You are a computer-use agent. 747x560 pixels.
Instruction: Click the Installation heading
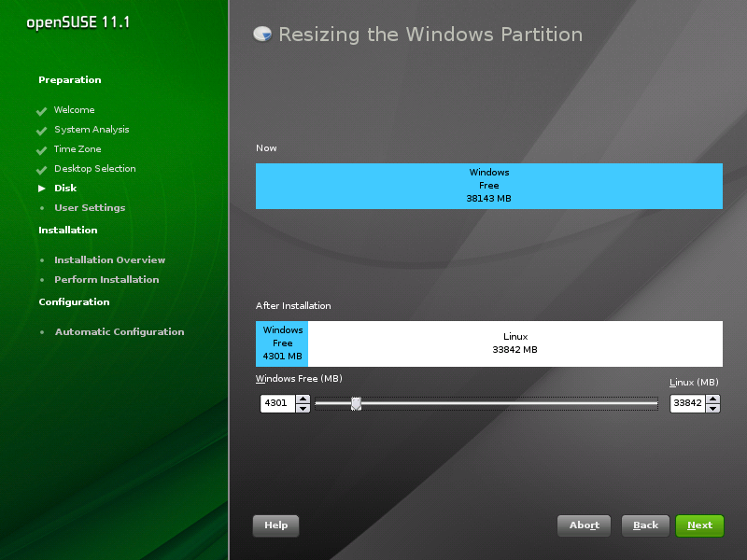(x=67, y=230)
